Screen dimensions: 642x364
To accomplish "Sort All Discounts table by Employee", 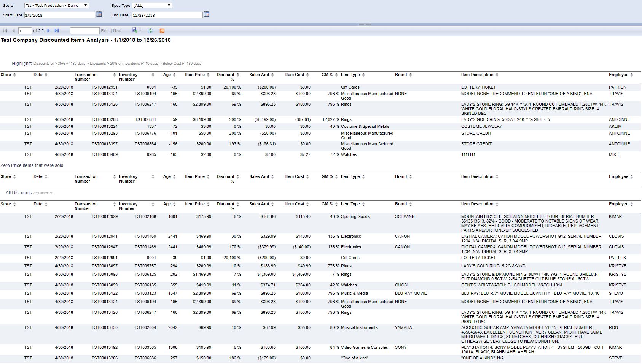I will [632, 204].
